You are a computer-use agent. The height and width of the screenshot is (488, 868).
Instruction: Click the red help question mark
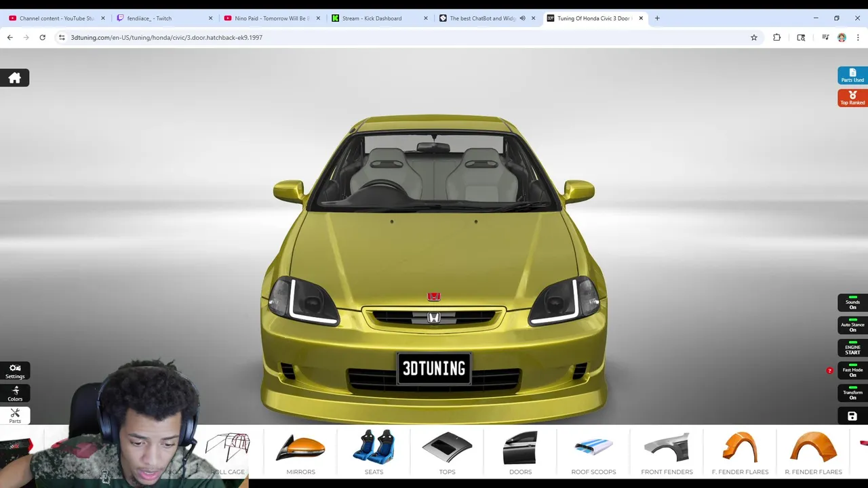click(x=829, y=371)
